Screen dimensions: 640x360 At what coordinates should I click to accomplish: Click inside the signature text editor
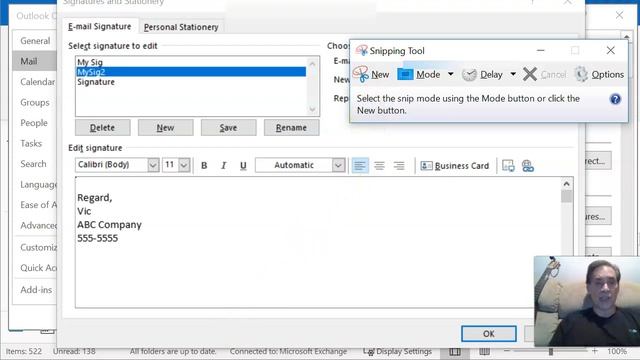coord(318,242)
